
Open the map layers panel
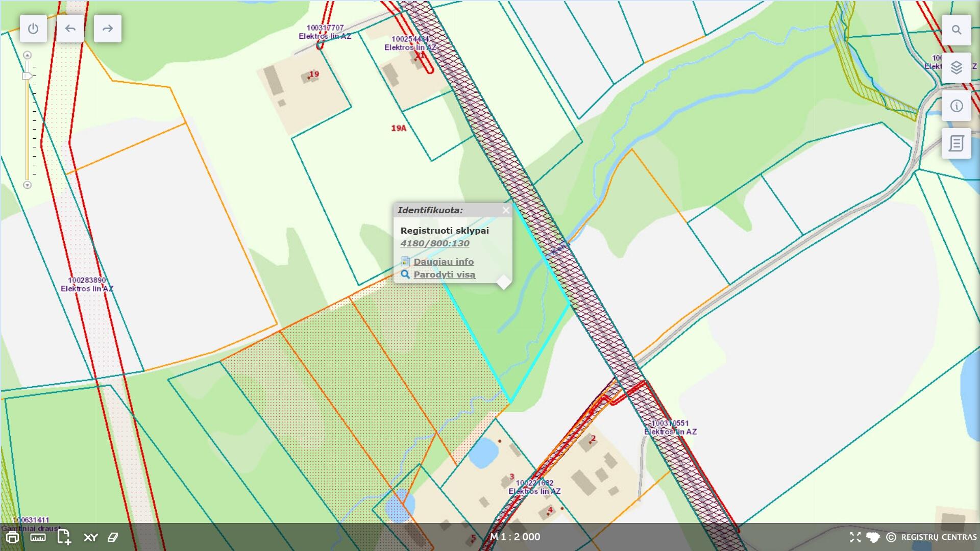tap(956, 67)
